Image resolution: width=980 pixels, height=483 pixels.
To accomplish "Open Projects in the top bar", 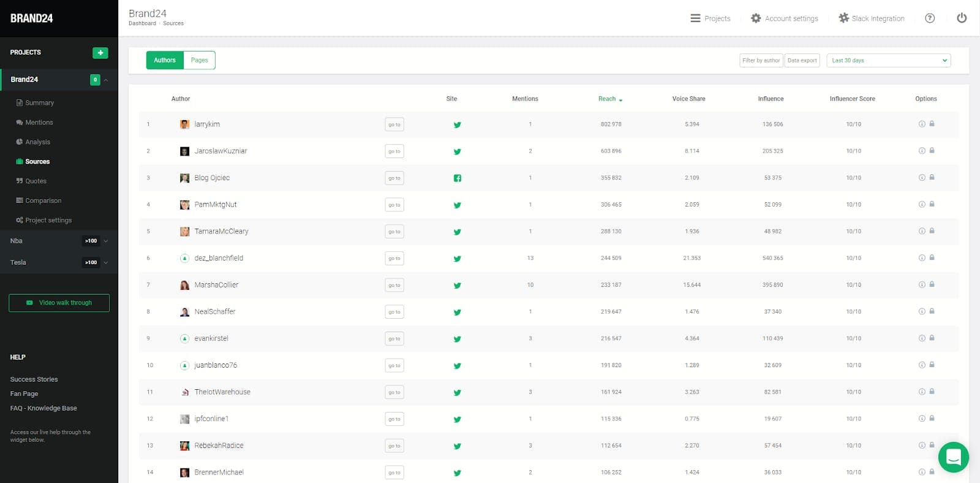I will (x=710, y=18).
